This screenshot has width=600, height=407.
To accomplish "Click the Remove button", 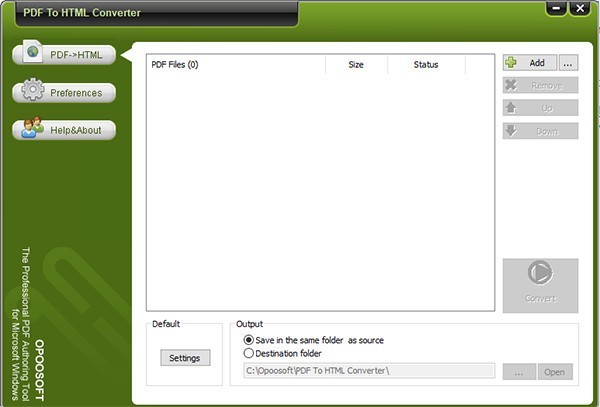I will 540,85.
